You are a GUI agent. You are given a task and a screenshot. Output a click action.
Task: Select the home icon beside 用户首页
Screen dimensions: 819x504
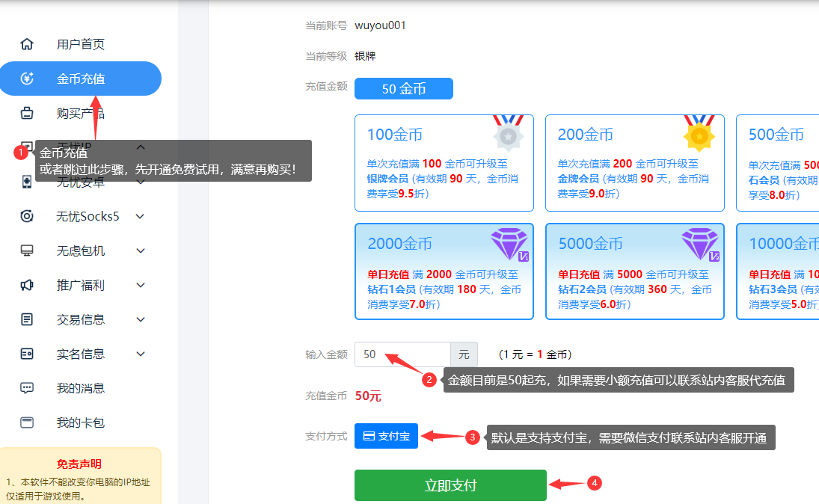pos(27,44)
